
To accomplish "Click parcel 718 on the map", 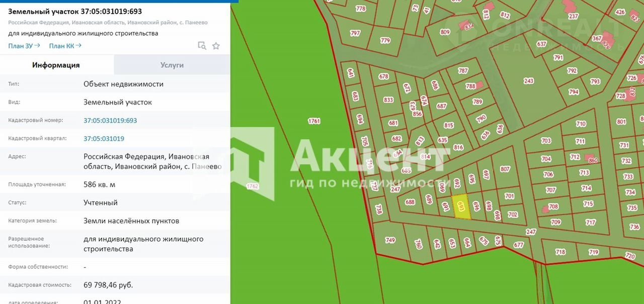I will click(x=560, y=252).
